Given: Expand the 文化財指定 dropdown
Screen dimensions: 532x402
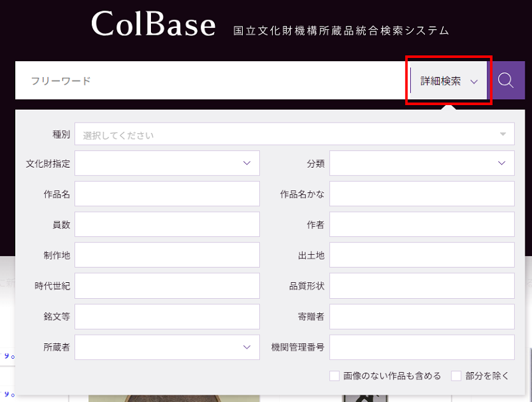Looking at the screenshot, I should click(168, 163).
